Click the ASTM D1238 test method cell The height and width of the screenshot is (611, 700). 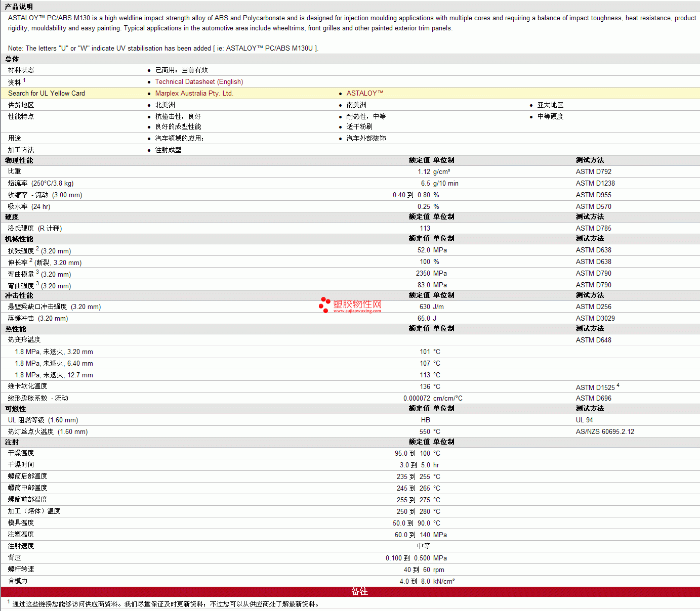(595, 183)
